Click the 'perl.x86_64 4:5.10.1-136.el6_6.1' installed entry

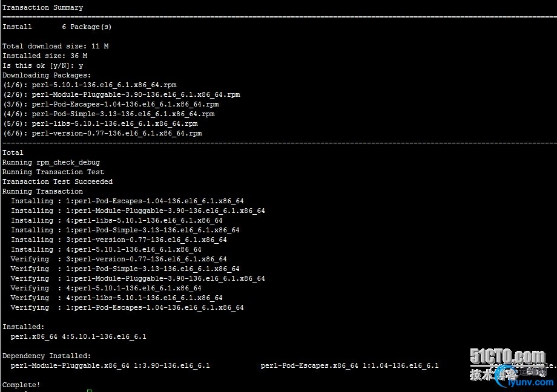coord(78,336)
